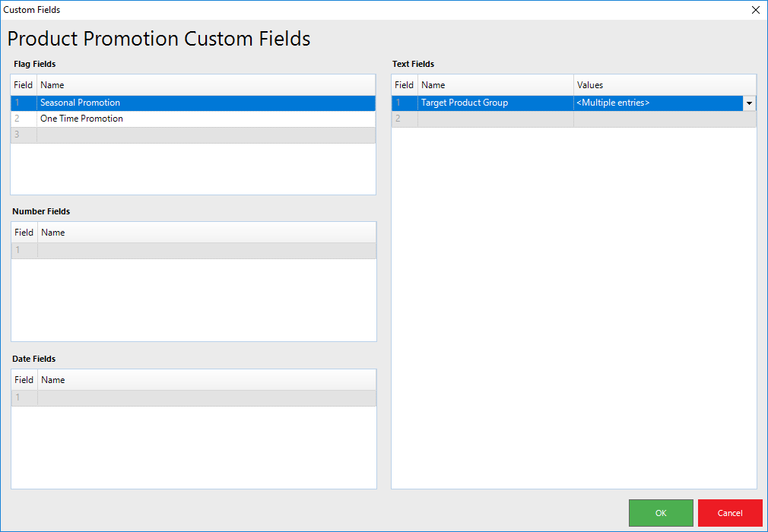Viewport: 768px width, 532px height.
Task: Click the green OK button
Action: pyautogui.click(x=660, y=513)
